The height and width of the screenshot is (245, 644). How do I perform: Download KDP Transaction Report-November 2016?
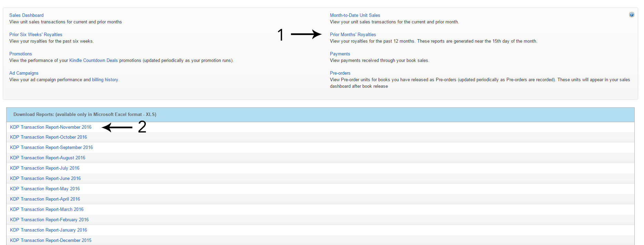[51, 127]
